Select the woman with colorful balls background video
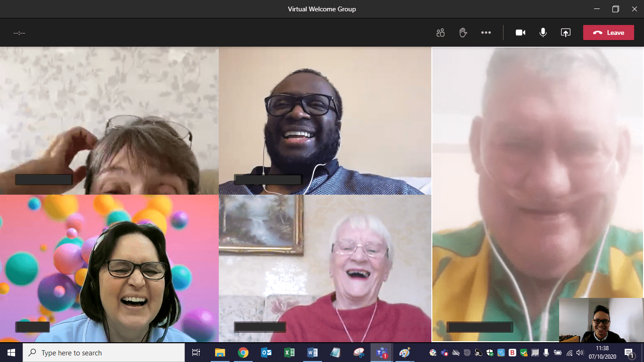This screenshot has width=644, height=362. coord(109,269)
